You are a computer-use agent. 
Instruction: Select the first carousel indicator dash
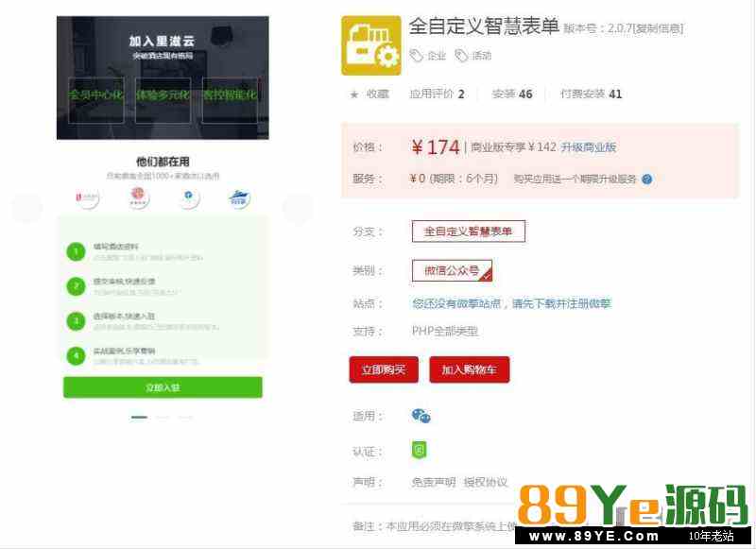click(139, 417)
